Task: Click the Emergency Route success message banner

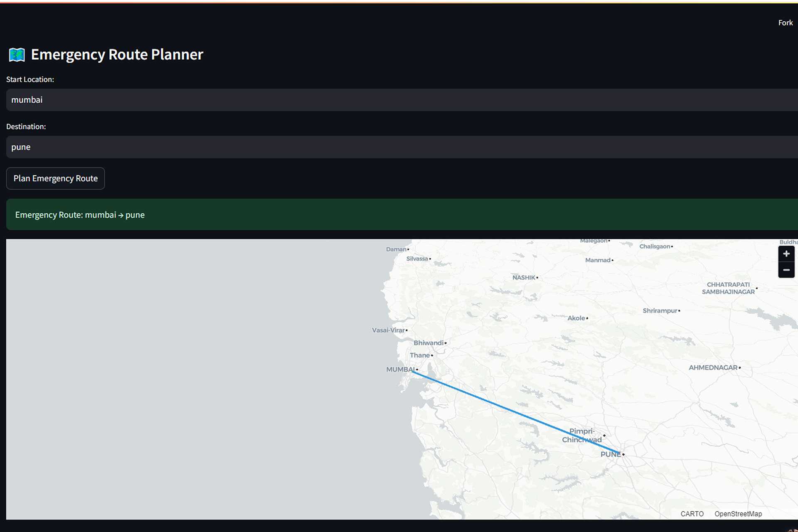Action: click(399, 214)
